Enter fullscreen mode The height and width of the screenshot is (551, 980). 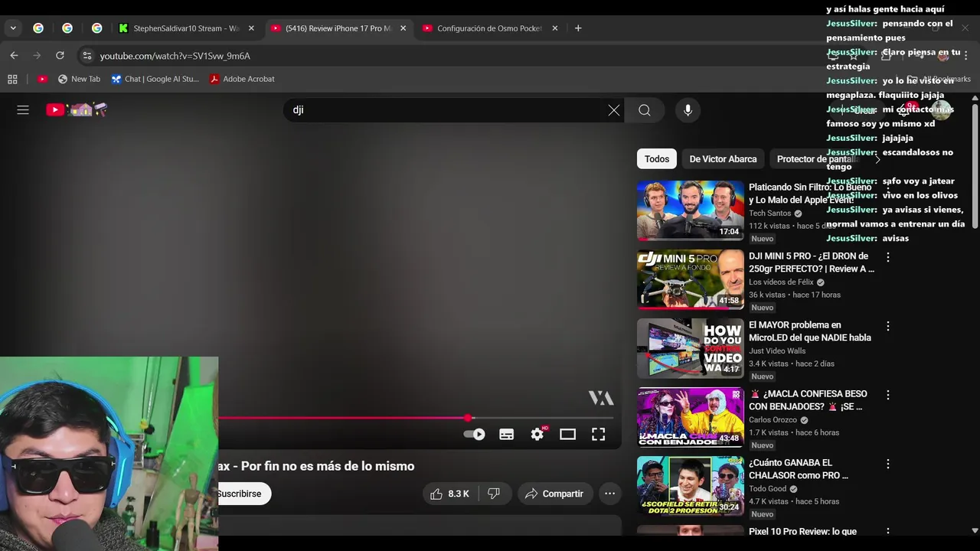pyautogui.click(x=599, y=434)
